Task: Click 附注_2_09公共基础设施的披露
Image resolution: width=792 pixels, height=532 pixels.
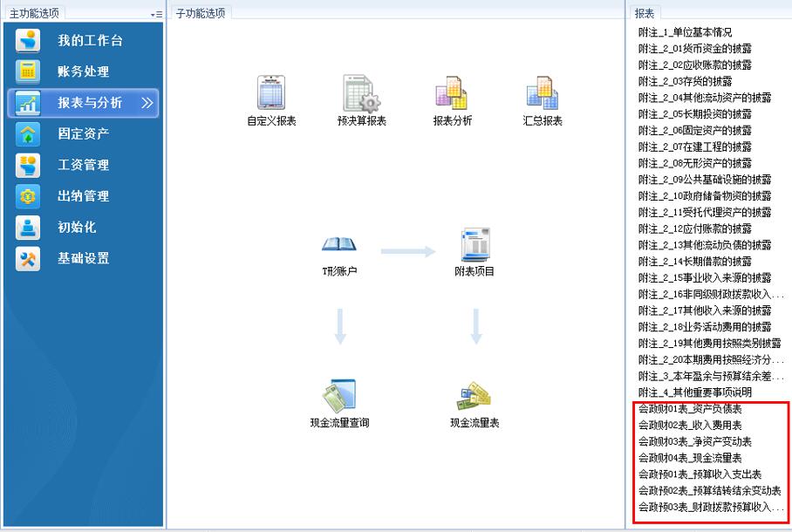Action: pyautogui.click(x=705, y=180)
